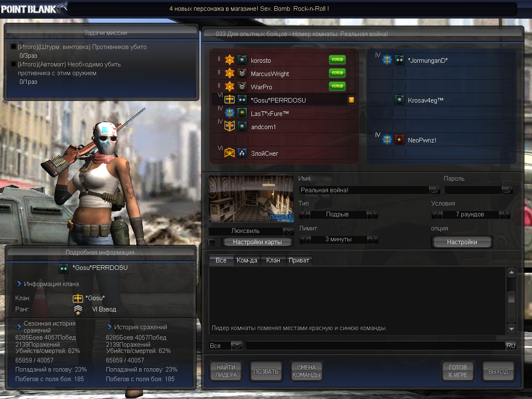Toggle the second mission task checkbox
Screen dimensions: 532x399
coord(13,64)
